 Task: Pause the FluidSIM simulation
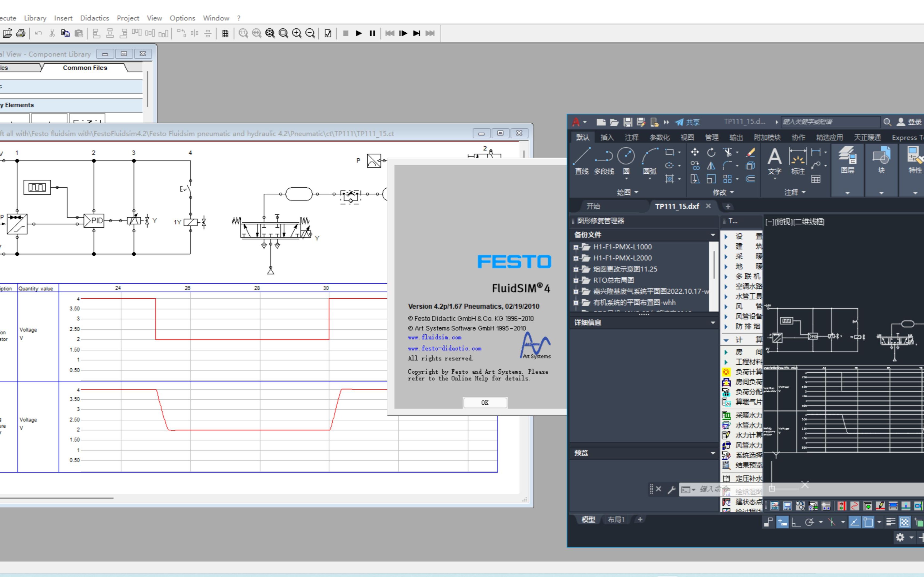tap(372, 34)
